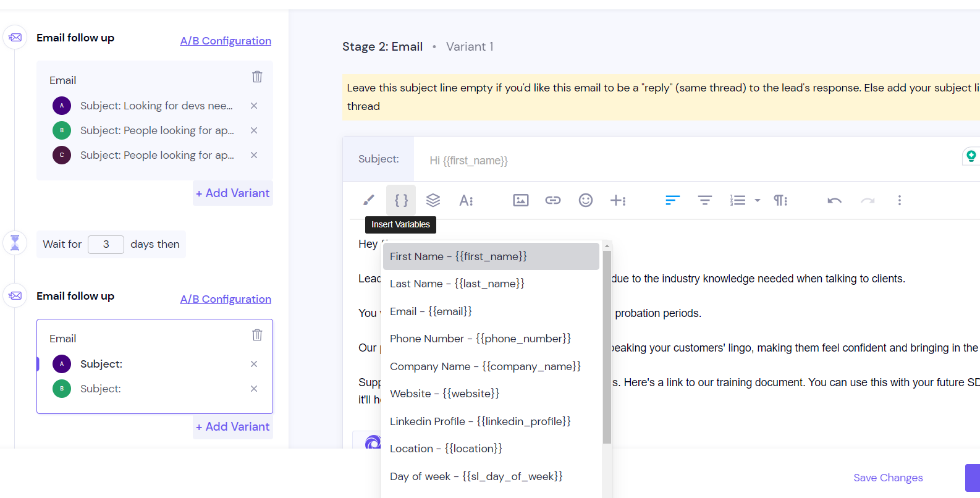Open the ordered list style dropdown arrow
The image size is (980, 498).
pyautogui.click(x=758, y=200)
